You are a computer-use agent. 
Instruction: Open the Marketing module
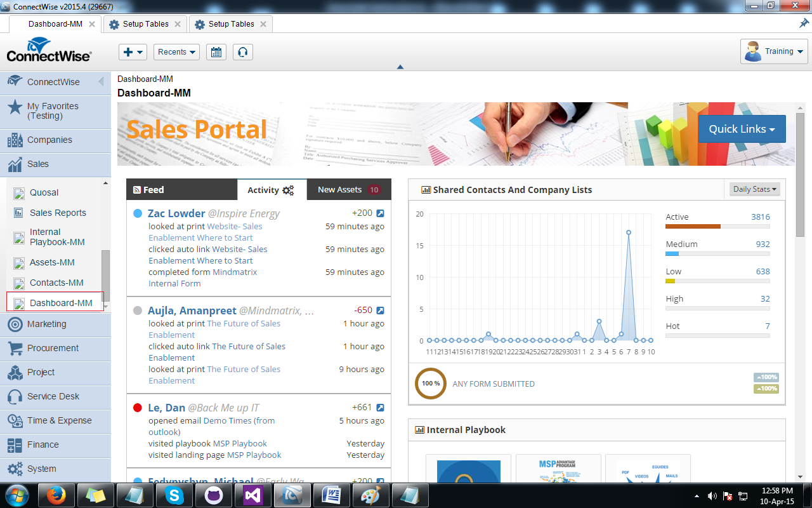click(55, 324)
